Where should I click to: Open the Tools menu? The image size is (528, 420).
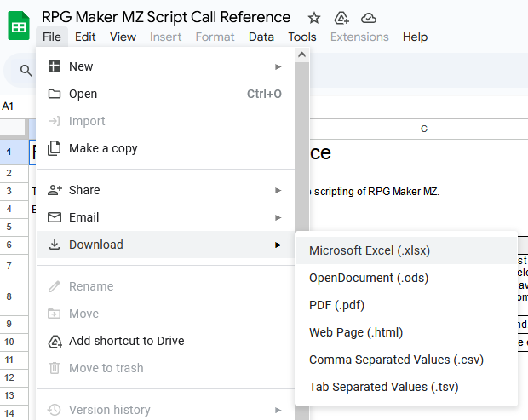pos(302,37)
